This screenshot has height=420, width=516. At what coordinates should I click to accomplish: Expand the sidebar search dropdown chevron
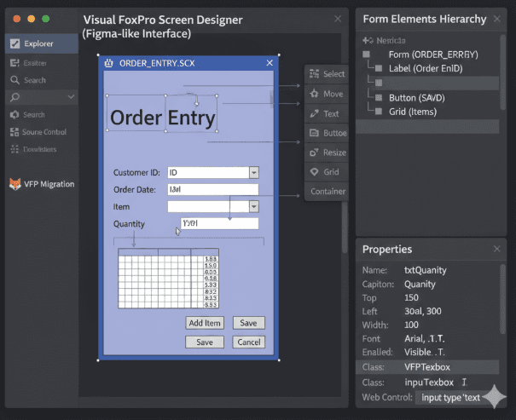point(71,97)
